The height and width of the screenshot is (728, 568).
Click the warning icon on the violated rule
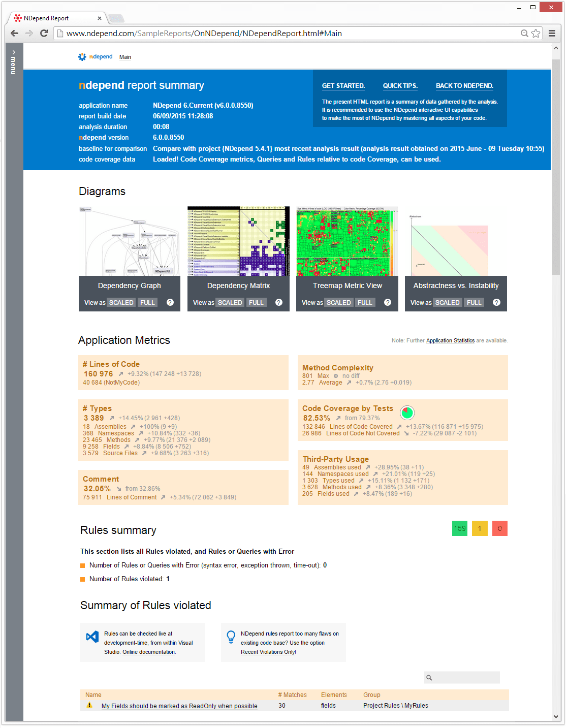tap(90, 706)
